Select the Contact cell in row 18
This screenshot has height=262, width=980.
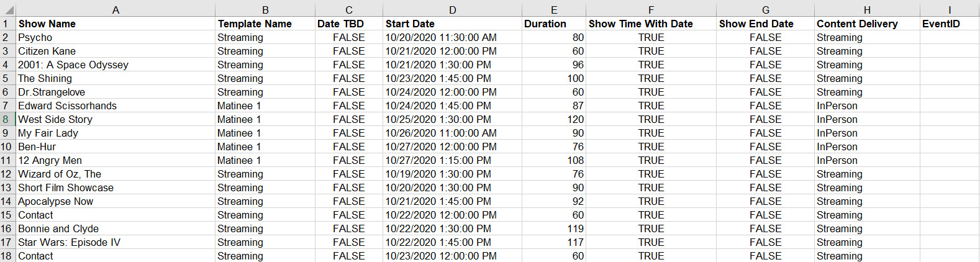click(x=116, y=256)
